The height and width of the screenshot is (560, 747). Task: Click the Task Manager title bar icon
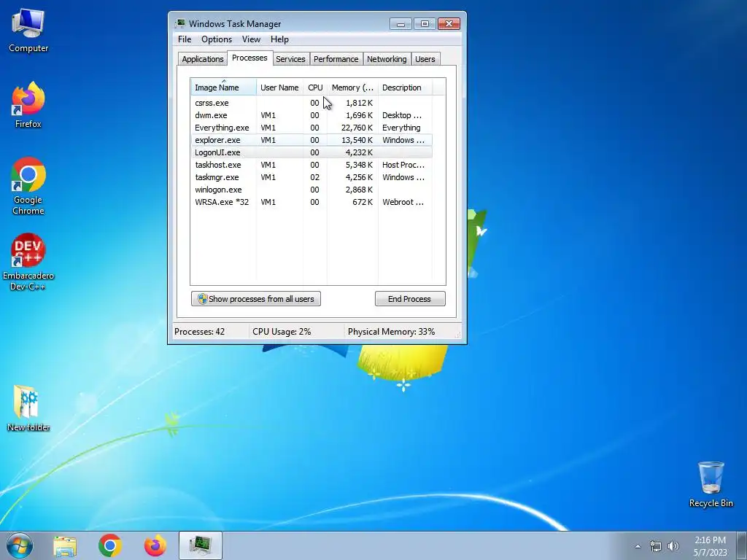[x=179, y=23]
